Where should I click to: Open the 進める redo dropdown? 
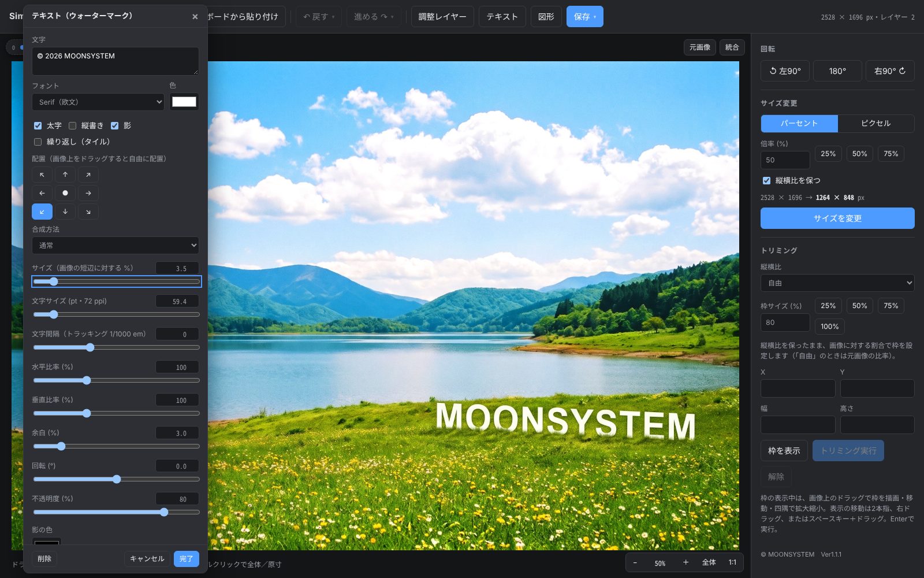374,17
